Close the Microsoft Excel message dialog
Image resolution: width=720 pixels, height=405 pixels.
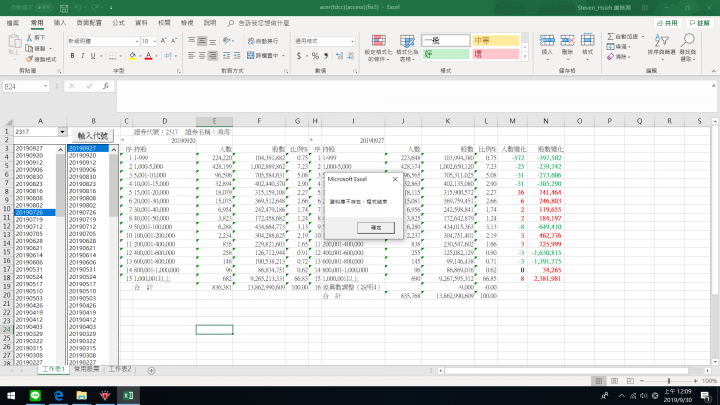pyautogui.click(x=395, y=179)
